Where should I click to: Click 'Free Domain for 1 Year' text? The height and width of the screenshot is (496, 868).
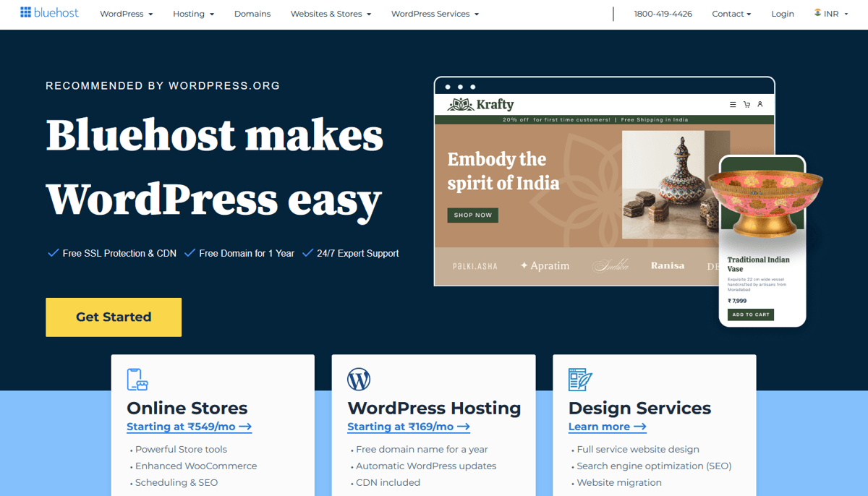247,253
